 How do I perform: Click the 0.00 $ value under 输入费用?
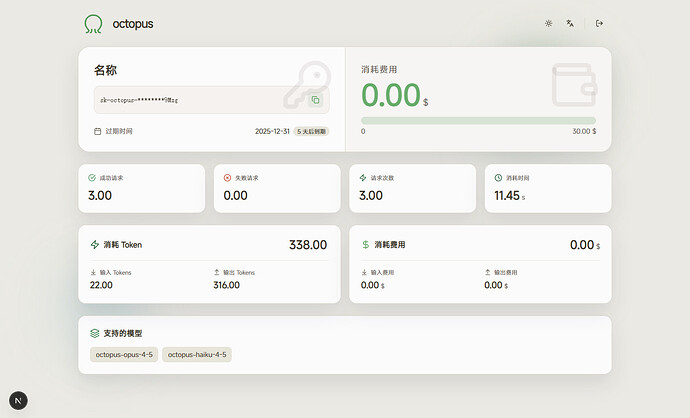(373, 285)
